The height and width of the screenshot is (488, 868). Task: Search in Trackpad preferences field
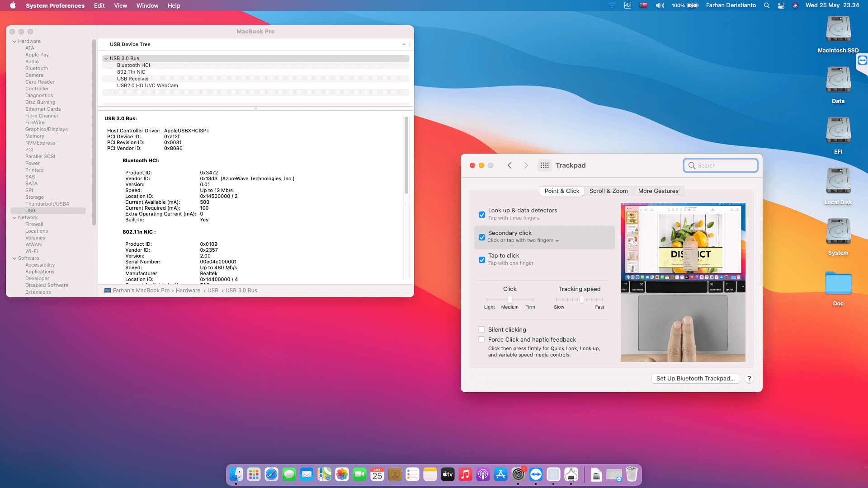[721, 165]
